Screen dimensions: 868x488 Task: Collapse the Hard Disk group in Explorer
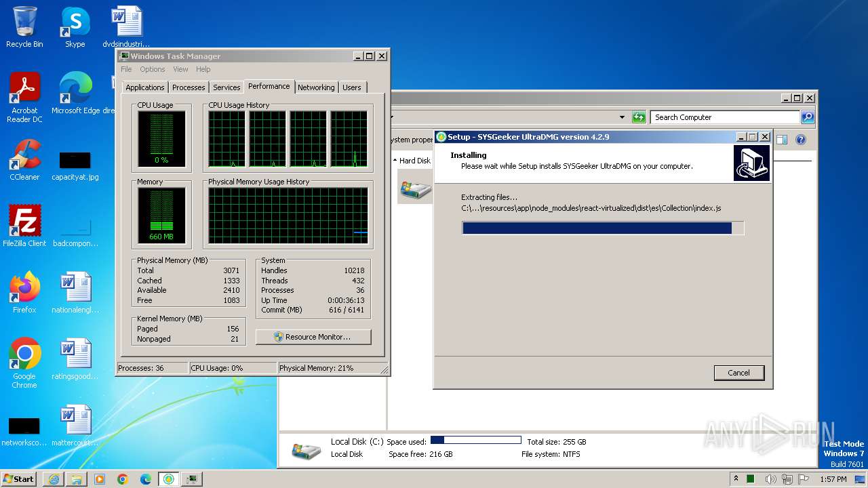395,161
